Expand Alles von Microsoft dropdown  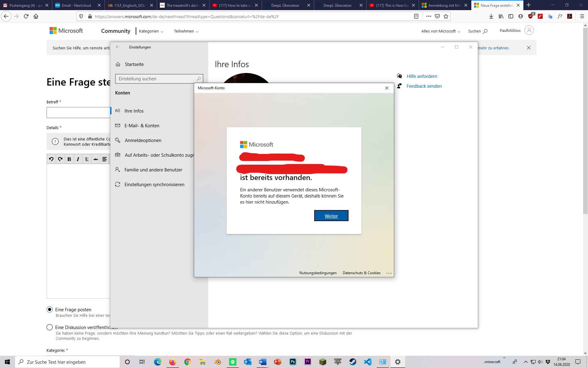pos(441,31)
